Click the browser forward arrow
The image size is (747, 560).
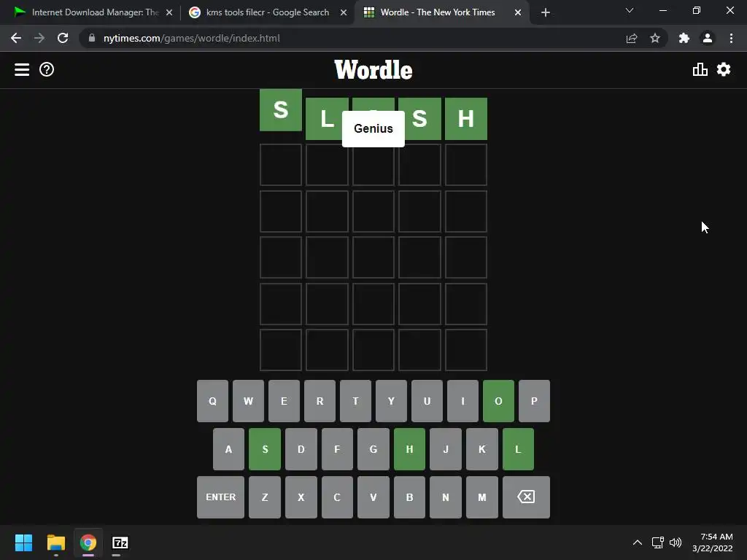click(x=39, y=38)
